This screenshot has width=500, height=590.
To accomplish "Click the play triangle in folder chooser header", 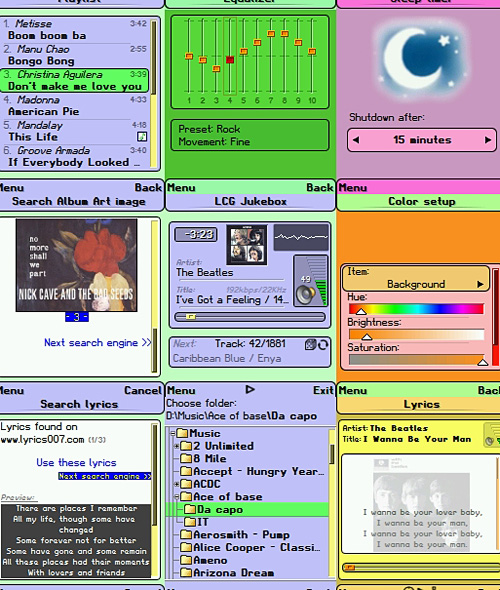I will point(250,389).
